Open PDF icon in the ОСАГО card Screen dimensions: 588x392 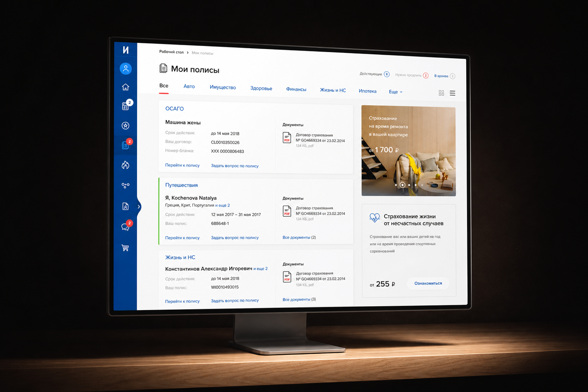click(287, 137)
